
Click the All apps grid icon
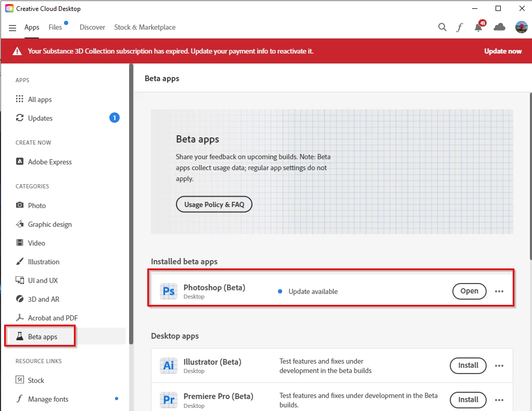click(20, 99)
